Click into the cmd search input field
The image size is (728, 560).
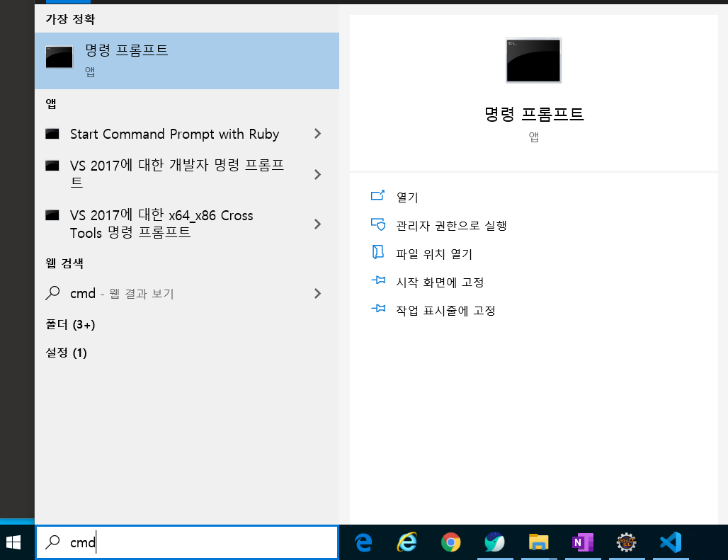click(187, 542)
